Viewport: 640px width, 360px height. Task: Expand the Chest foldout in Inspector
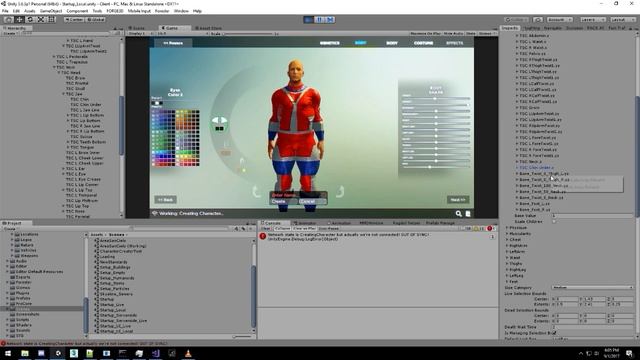507,240
